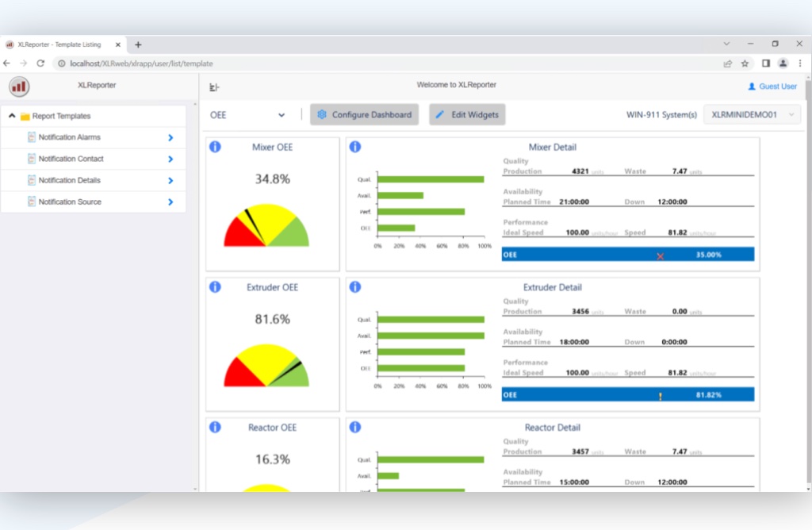
Task: Click the Report Templates folder icon
Action: pos(25,117)
